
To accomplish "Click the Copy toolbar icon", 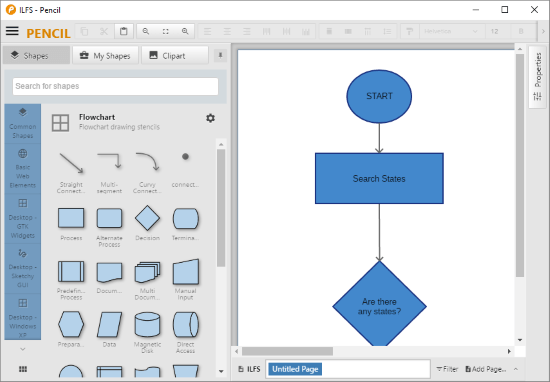I will [84, 31].
